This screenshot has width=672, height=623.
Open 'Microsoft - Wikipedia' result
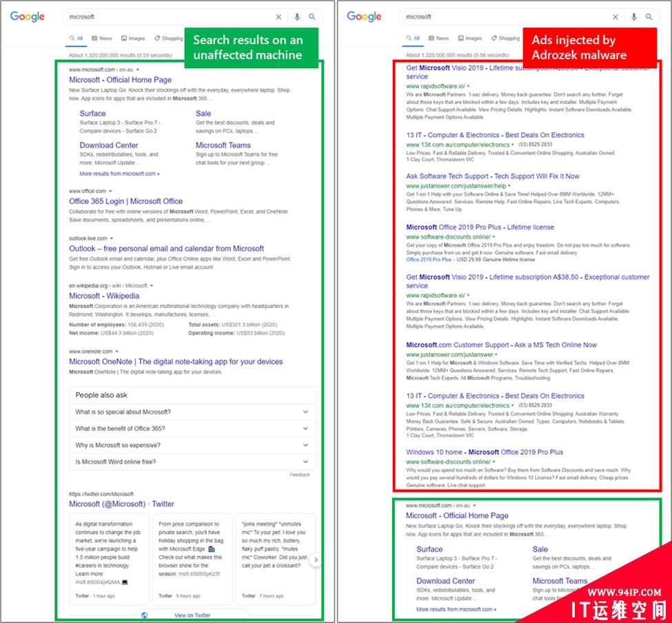click(x=104, y=296)
